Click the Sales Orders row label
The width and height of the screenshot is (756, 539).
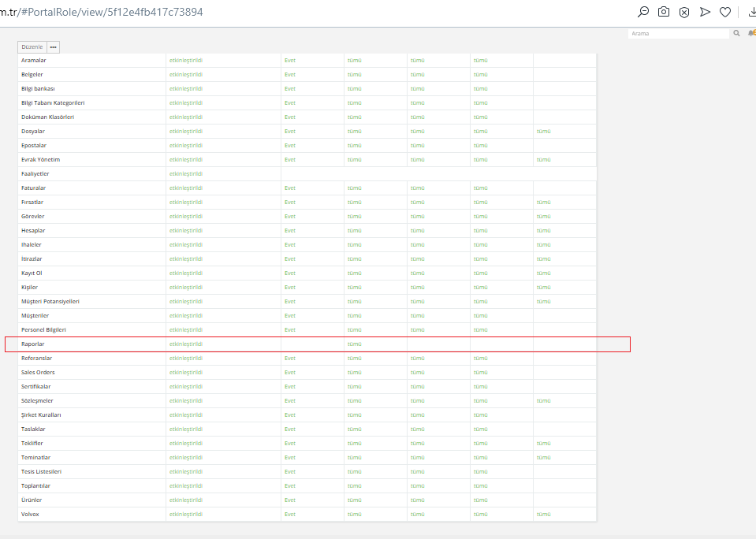(x=38, y=373)
